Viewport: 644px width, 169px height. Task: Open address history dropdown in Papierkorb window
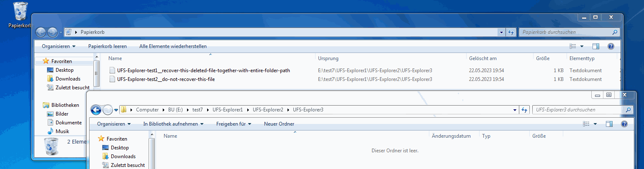coord(502,32)
